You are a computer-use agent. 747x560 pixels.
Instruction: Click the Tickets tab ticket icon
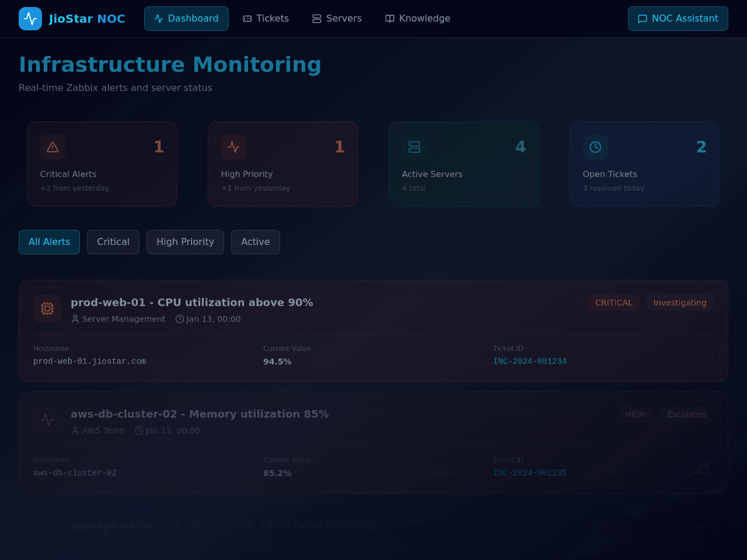(x=247, y=19)
